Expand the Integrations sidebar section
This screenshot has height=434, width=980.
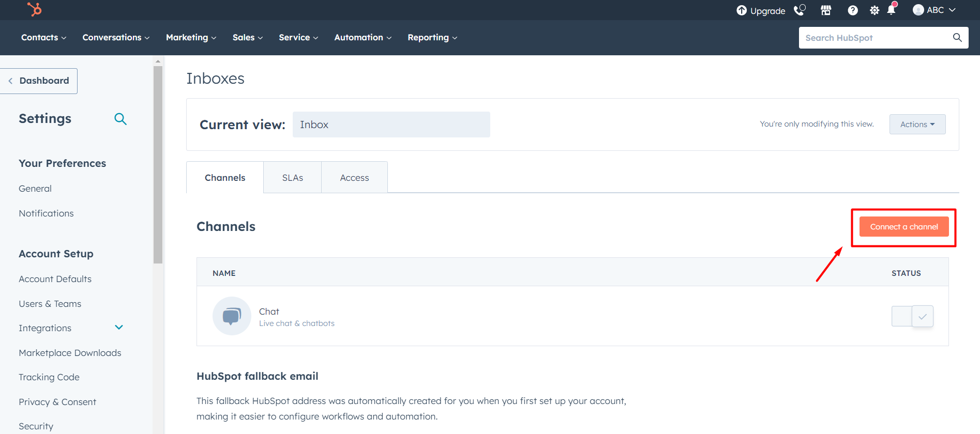(119, 328)
